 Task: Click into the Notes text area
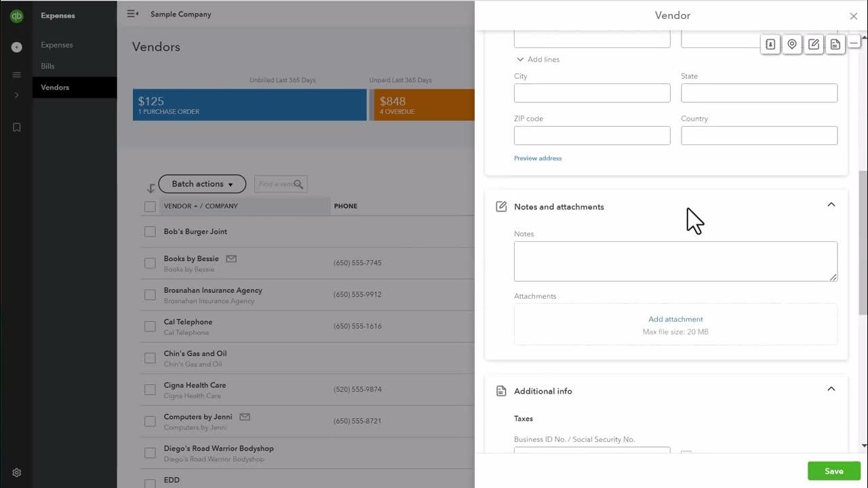[675, 261]
